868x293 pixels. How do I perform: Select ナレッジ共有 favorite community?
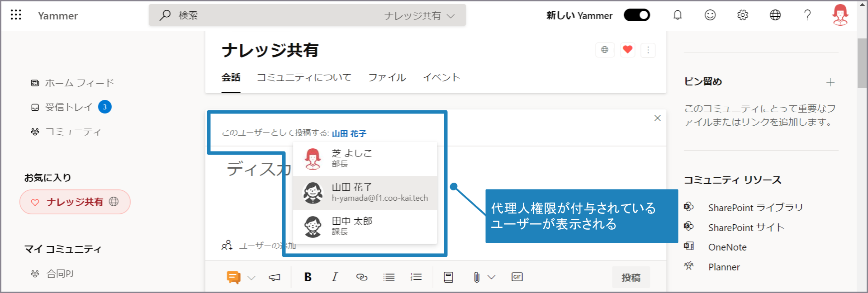point(75,202)
